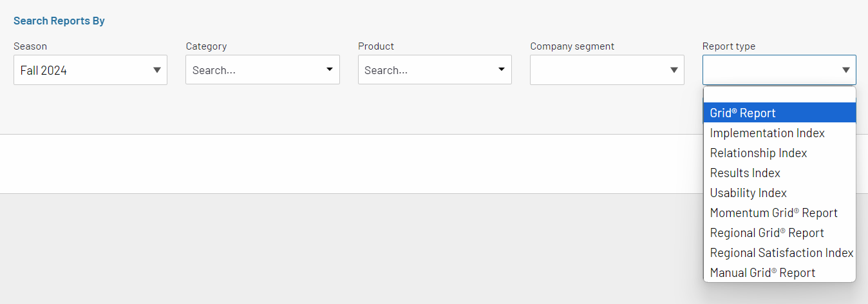Pick Momentum Grid® Report option
868x304 pixels.
point(779,213)
